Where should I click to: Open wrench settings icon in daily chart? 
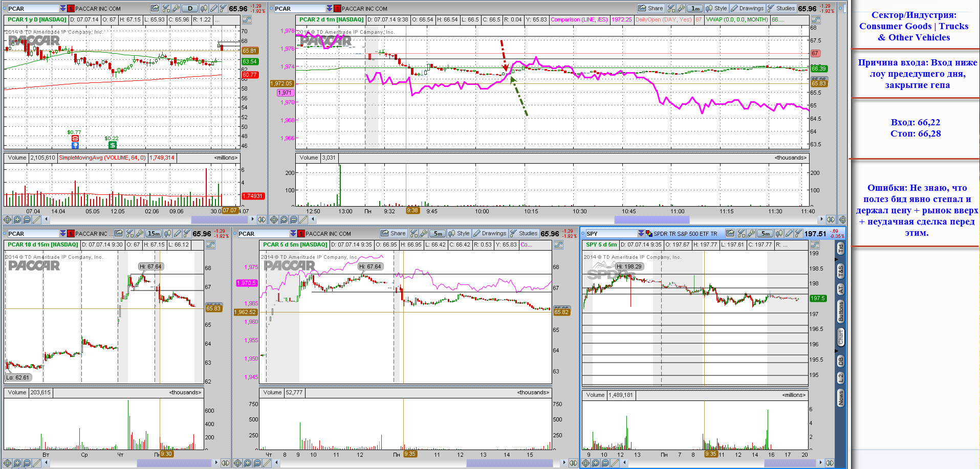176,8
